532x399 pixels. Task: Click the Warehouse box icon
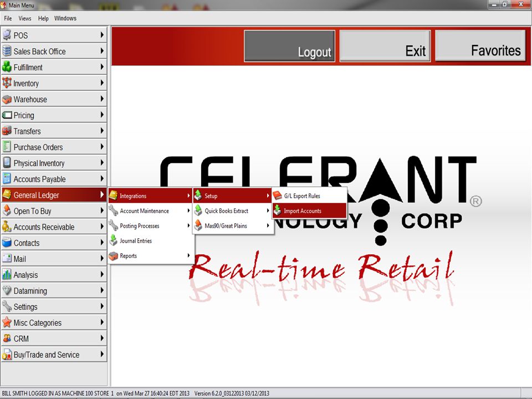click(x=7, y=99)
